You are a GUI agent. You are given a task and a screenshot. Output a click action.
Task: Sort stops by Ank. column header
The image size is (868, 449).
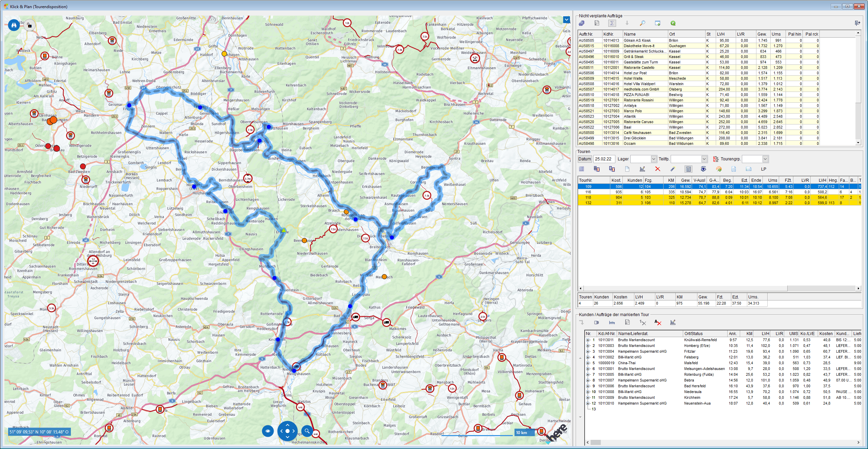click(734, 334)
